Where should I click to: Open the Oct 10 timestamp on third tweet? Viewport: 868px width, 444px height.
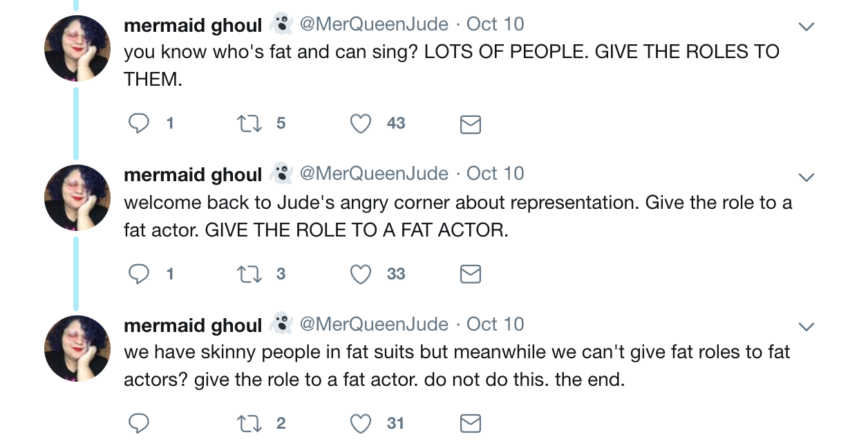pos(495,324)
